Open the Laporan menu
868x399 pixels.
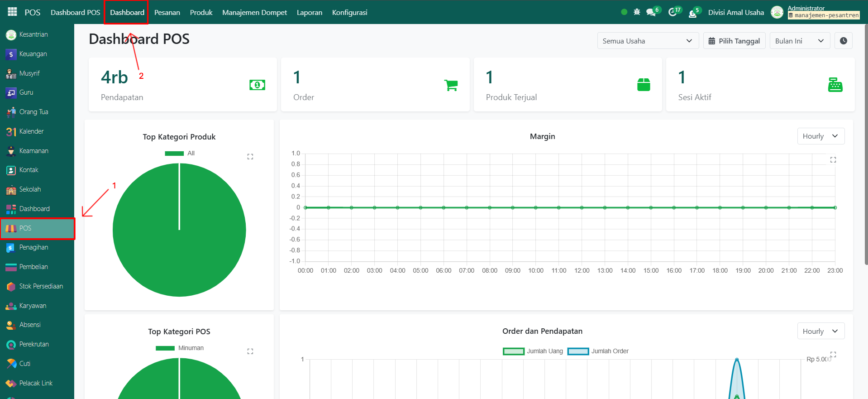click(310, 12)
